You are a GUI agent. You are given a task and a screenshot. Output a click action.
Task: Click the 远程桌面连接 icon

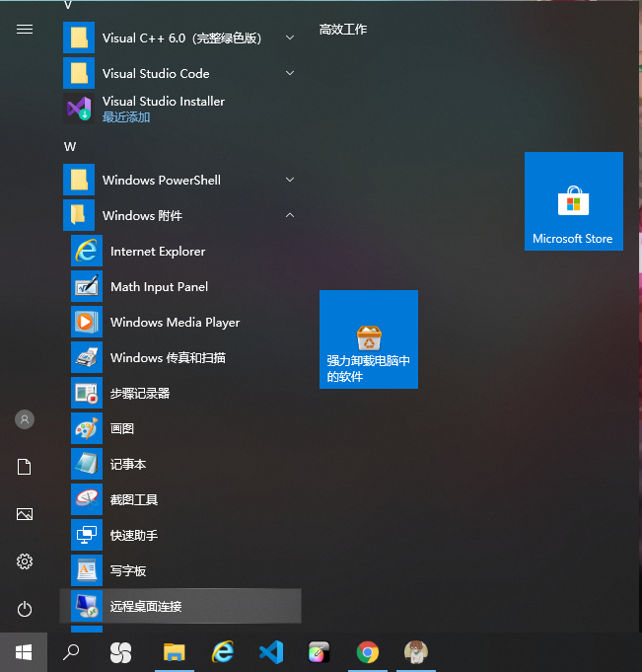point(87,606)
